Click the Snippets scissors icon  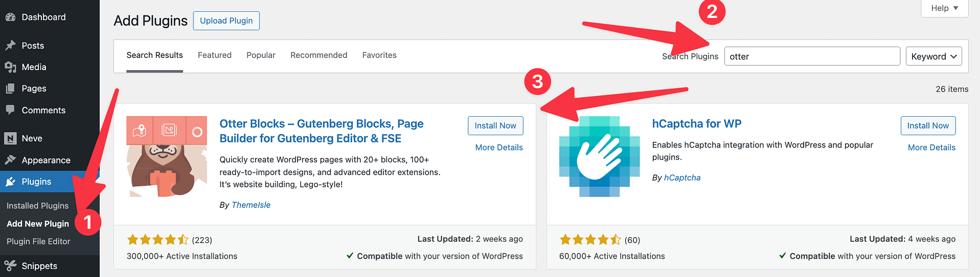10,265
